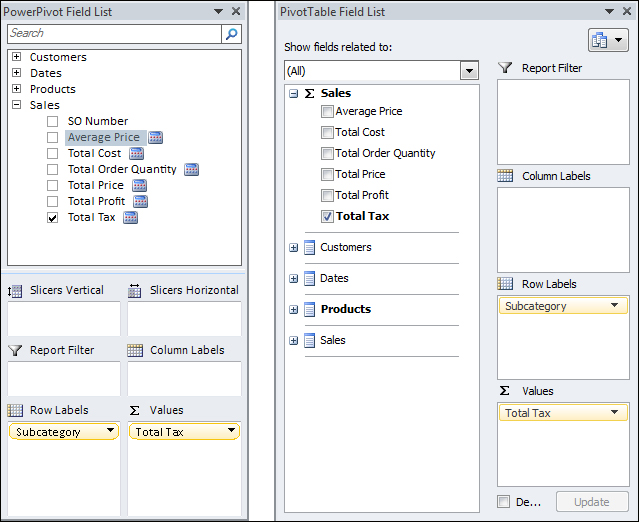The image size is (639, 522).
Task: Expand the Customers table in PowerPivot Field List
Action: (17, 57)
